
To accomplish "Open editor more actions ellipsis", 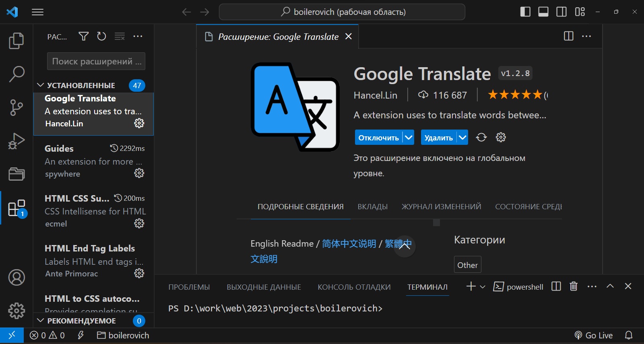I will point(586,36).
